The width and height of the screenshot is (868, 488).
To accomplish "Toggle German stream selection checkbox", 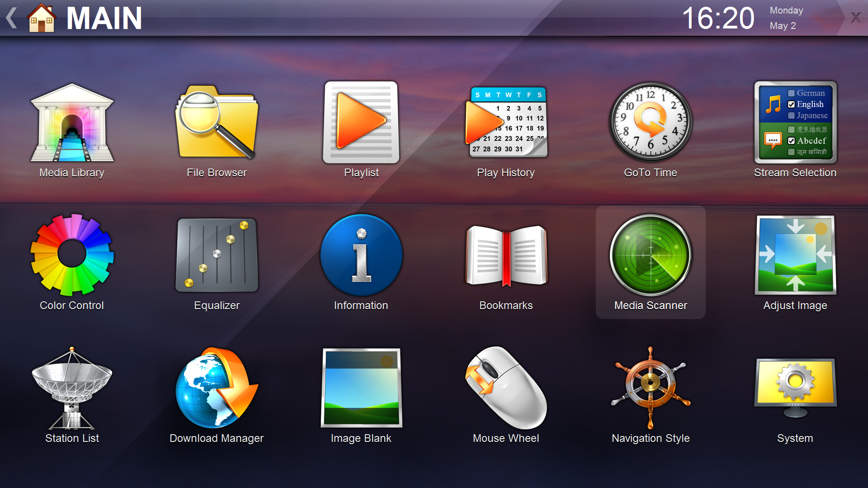I will pyautogui.click(x=789, y=92).
